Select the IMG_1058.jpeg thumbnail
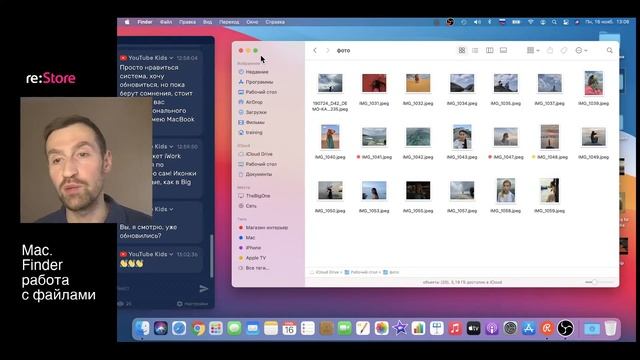 [506, 190]
